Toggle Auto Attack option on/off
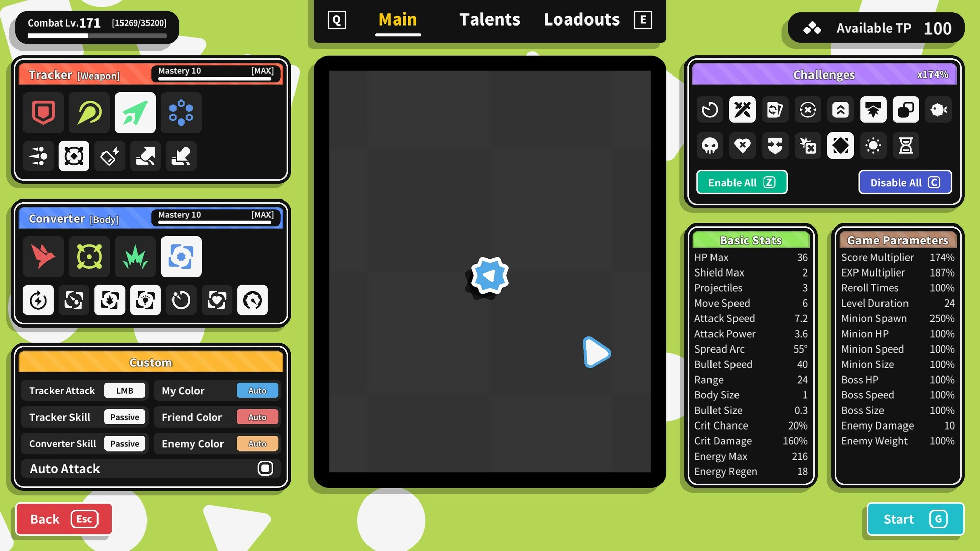The image size is (980, 551). tap(265, 469)
